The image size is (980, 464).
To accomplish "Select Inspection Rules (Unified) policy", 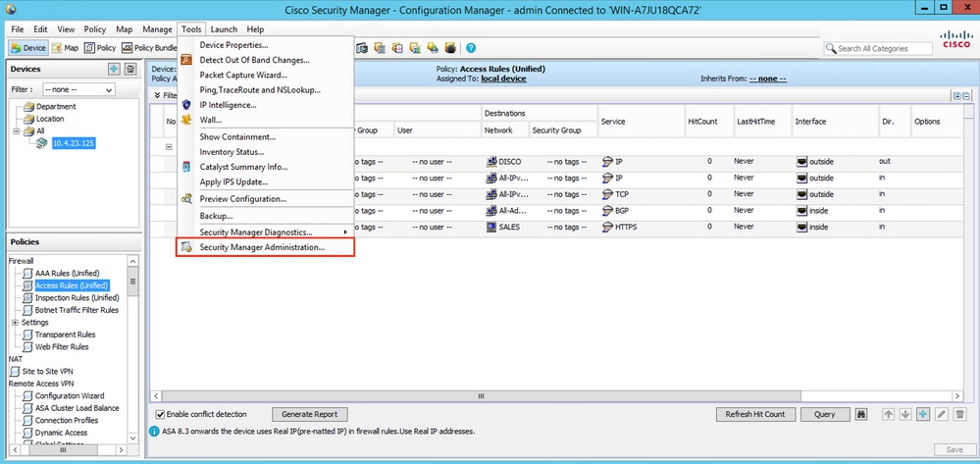I will 77,297.
